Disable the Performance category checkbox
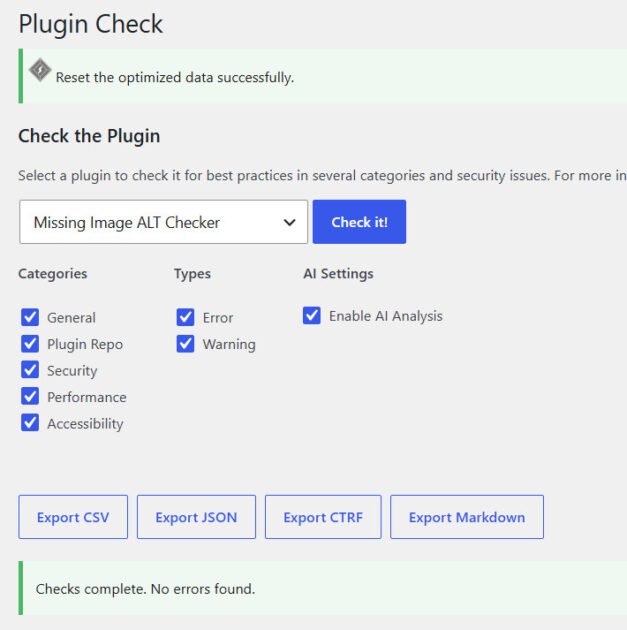627x630 pixels. click(30, 397)
